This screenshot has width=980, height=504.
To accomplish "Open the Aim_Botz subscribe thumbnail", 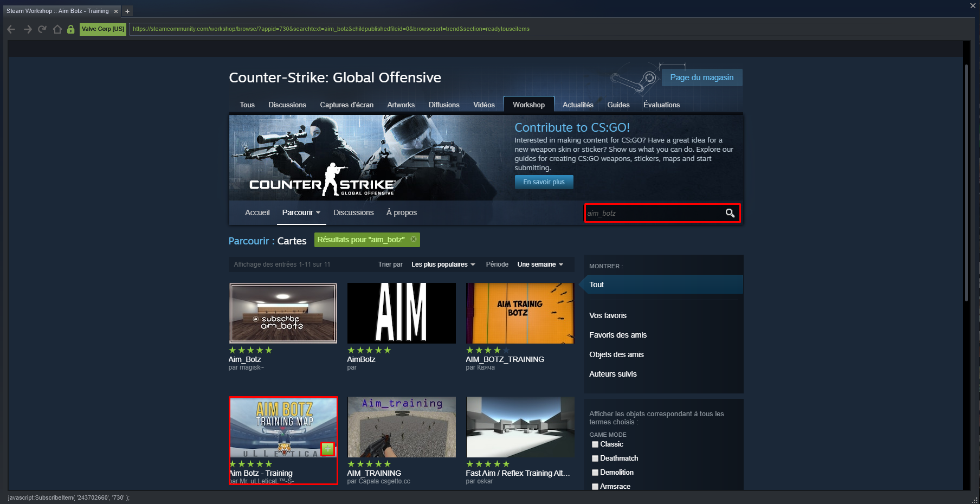I will pos(283,313).
